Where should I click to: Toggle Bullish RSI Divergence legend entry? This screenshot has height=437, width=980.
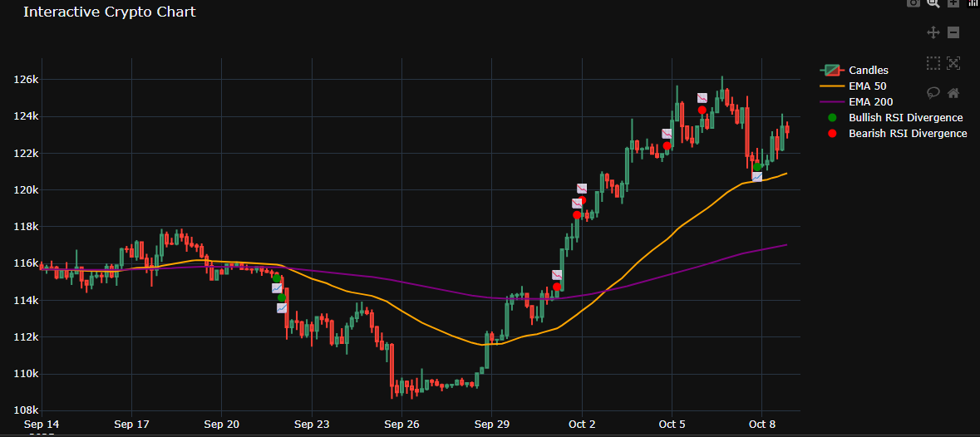pyautogui.click(x=904, y=118)
